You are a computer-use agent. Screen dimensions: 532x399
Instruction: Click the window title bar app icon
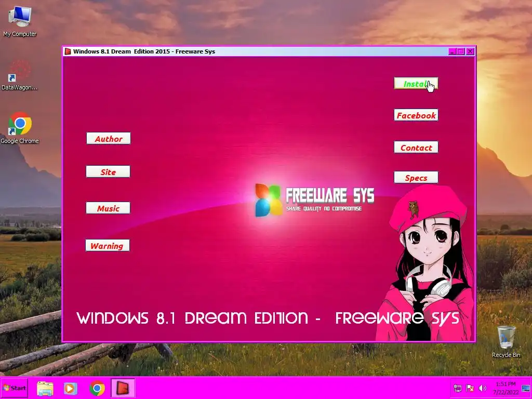tap(68, 51)
